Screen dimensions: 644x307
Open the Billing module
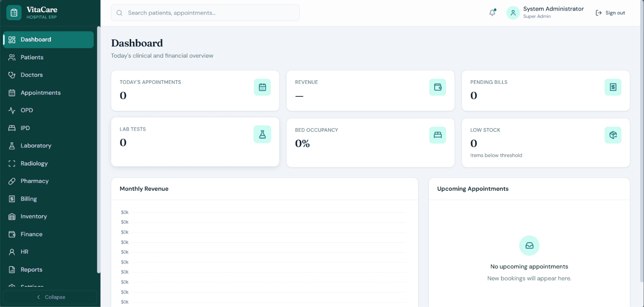(48, 199)
